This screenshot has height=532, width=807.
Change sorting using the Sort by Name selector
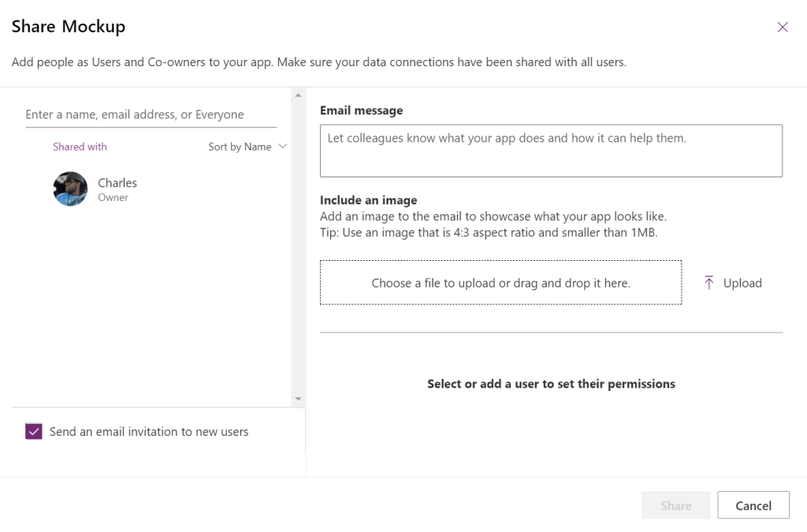[247, 147]
